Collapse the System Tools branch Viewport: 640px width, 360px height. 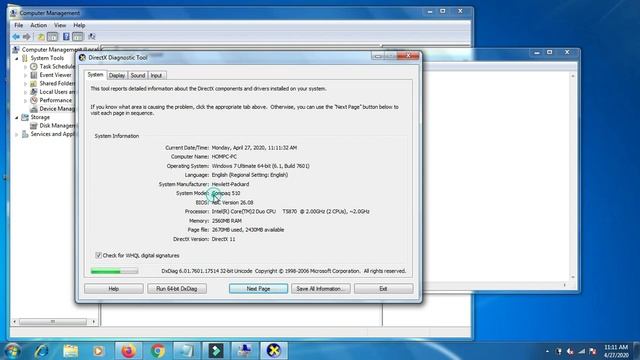pos(17,58)
